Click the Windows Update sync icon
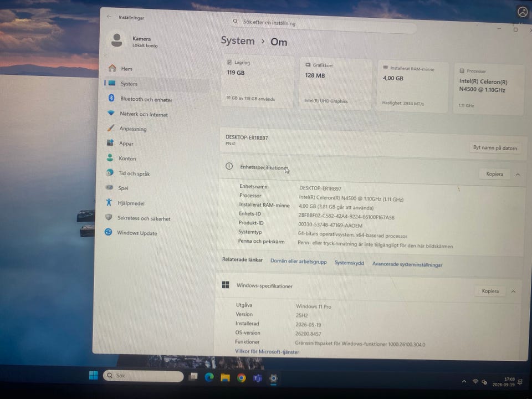Viewport: 532px width, 399px height. coord(108,232)
